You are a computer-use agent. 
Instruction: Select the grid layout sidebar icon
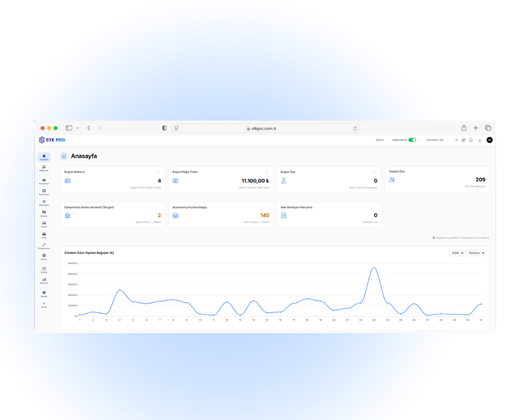click(x=44, y=192)
